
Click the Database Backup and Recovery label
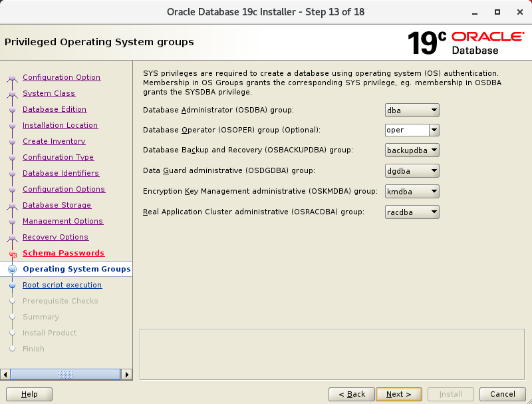(248, 150)
